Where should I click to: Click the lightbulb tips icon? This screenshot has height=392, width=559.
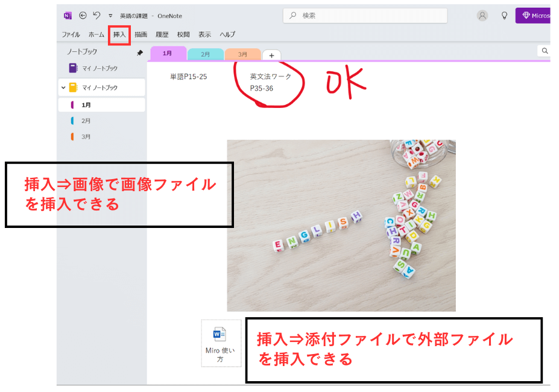coord(504,16)
